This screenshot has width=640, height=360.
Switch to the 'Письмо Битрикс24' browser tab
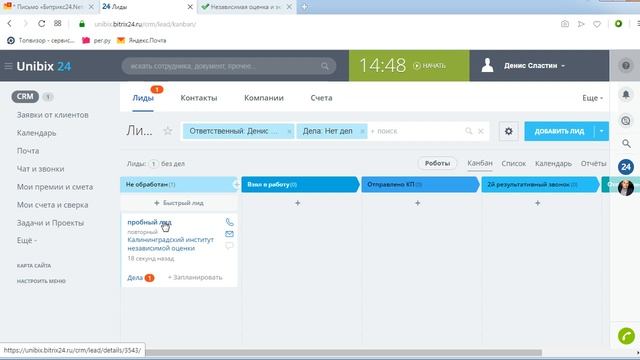[x=49, y=7]
